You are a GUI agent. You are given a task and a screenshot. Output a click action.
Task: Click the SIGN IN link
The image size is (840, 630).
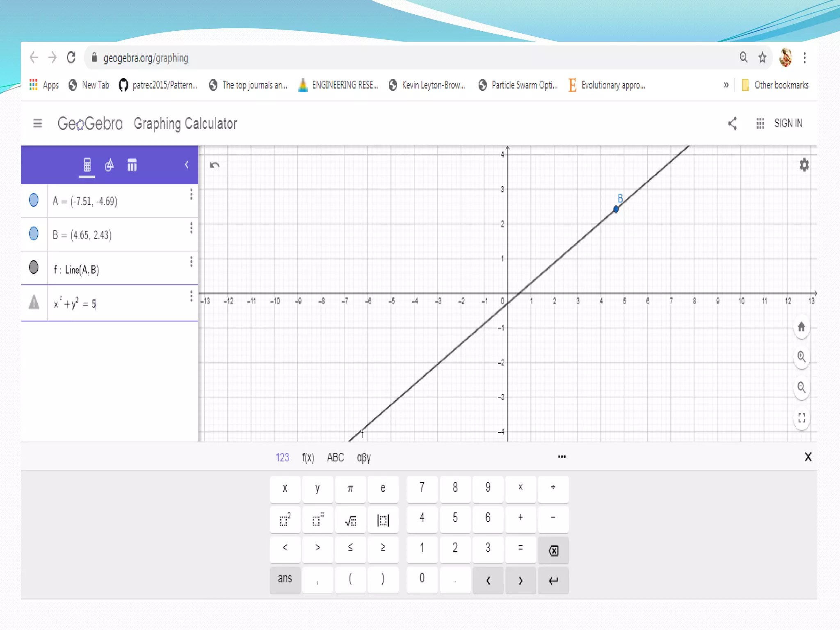pyautogui.click(x=788, y=123)
